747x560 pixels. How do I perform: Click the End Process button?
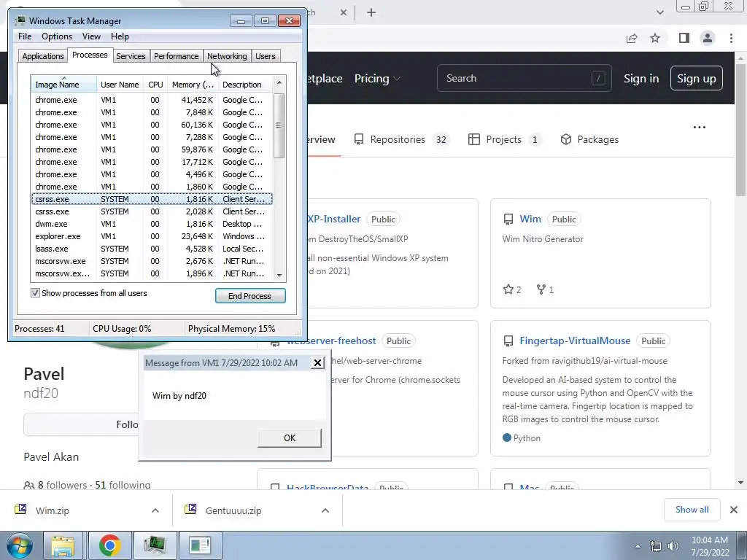coord(250,296)
